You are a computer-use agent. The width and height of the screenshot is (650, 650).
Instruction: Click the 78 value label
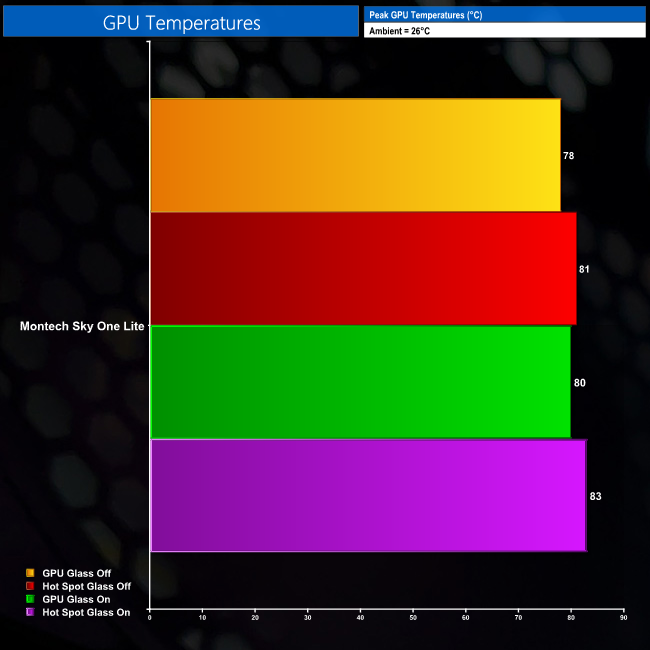click(568, 156)
